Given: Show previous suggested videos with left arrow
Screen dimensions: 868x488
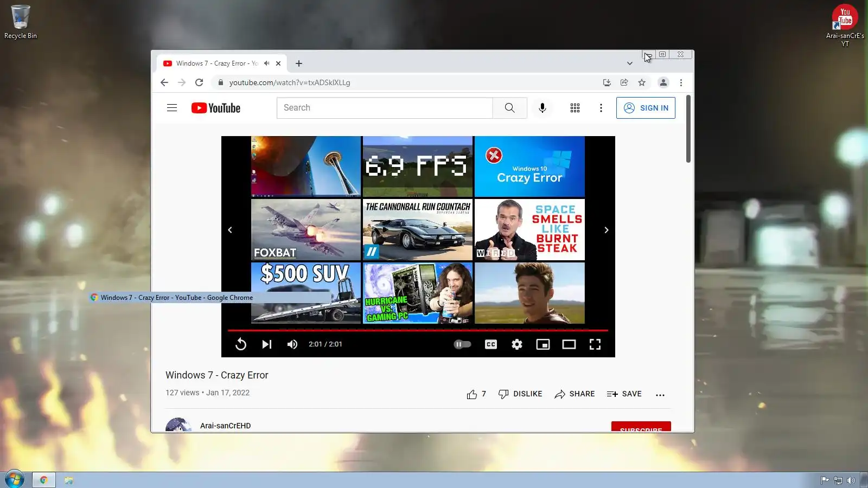Looking at the screenshot, I should (x=230, y=230).
